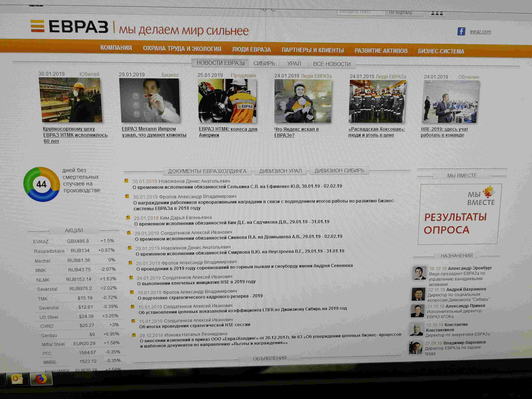Image resolution: width=532 pixels, height=399 pixels.
Task: Click the 'Юбилей' news category label
Action: (x=89, y=74)
